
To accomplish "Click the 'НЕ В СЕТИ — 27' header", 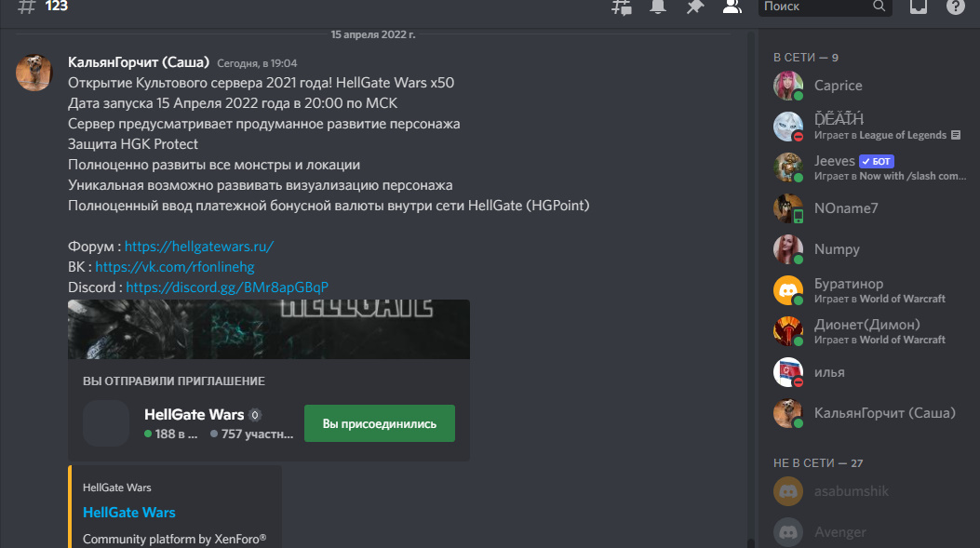I will [818, 463].
